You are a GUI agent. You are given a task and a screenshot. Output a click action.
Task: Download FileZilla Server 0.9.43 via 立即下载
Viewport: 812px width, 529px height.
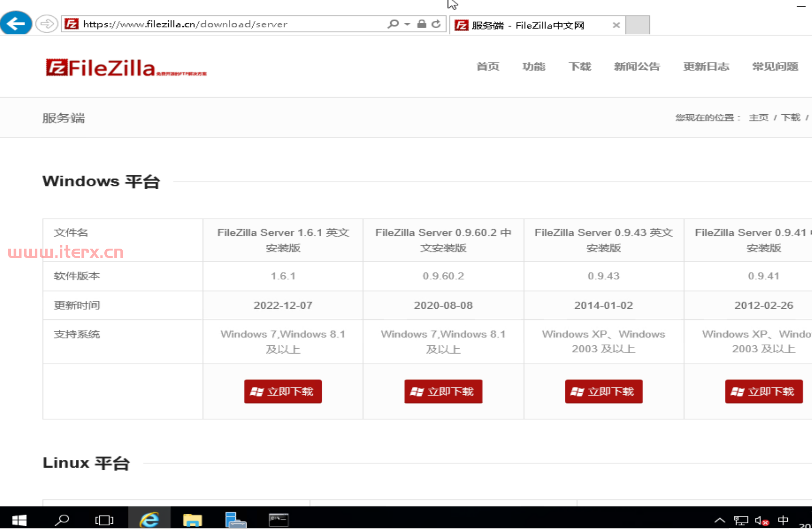(604, 391)
